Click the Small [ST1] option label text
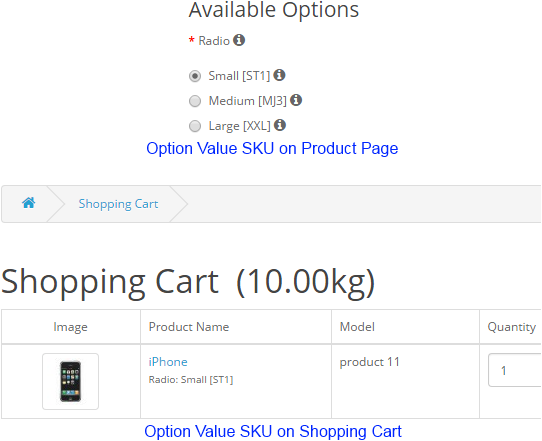 tap(239, 76)
